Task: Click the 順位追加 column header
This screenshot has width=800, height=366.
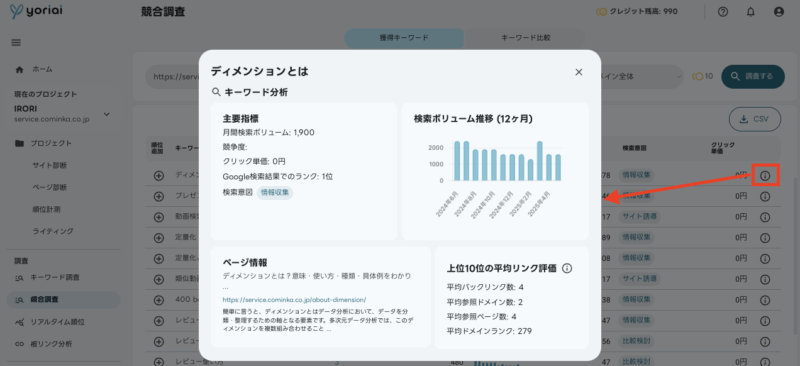Action: (x=157, y=148)
